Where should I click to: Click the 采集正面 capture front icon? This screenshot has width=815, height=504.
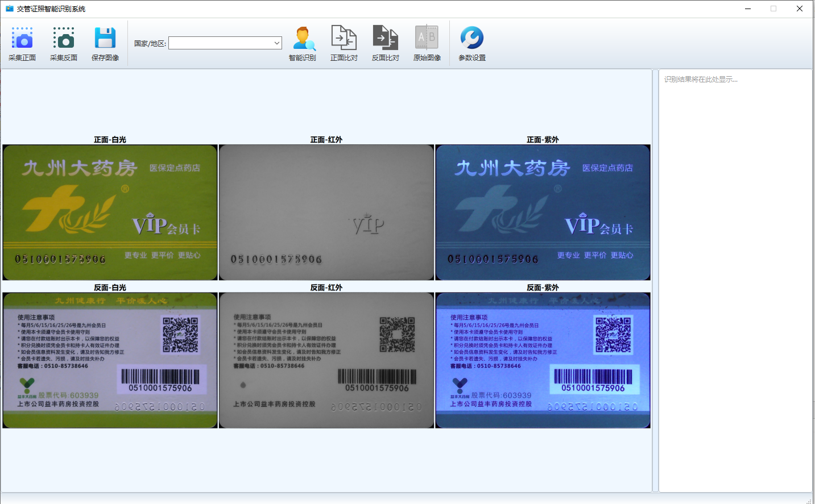22,38
